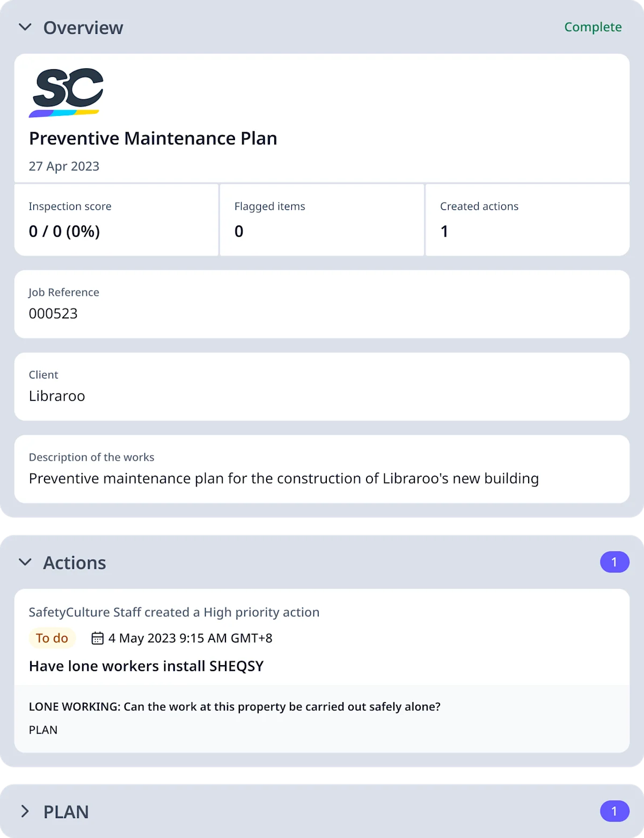The width and height of the screenshot is (644, 838).
Task: Expand the PLAN section chevron
Action: [x=25, y=811]
